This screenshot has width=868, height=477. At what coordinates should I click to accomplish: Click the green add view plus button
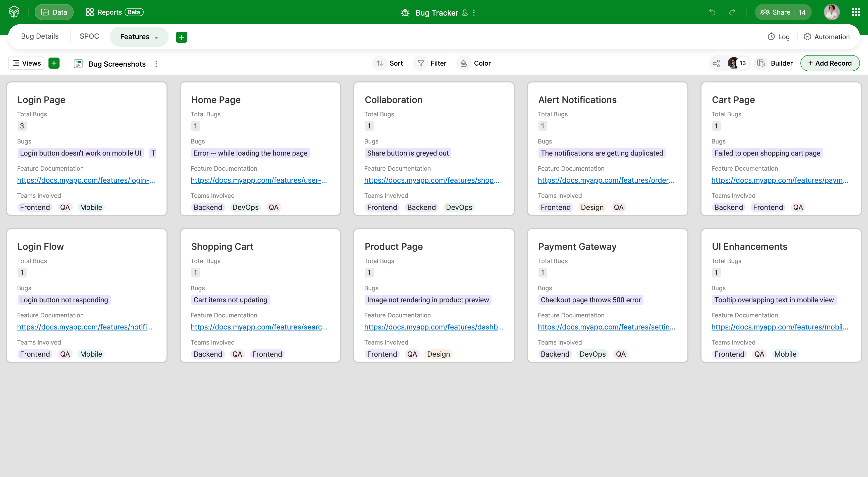point(54,63)
